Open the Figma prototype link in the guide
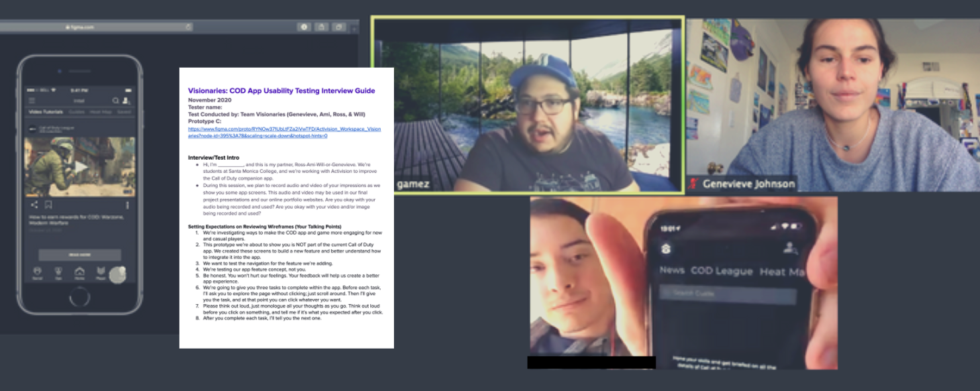980x391 pixels. (285, 132)
